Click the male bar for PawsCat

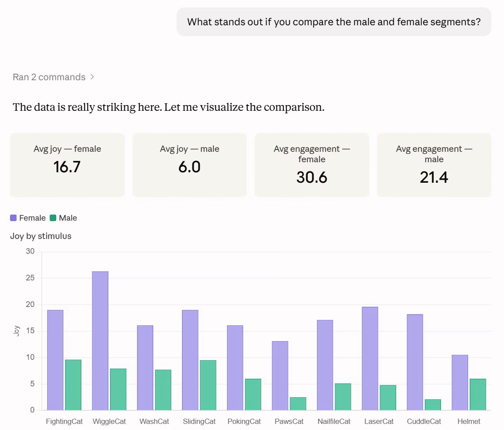pyautogui.click(x=298, y=404)
